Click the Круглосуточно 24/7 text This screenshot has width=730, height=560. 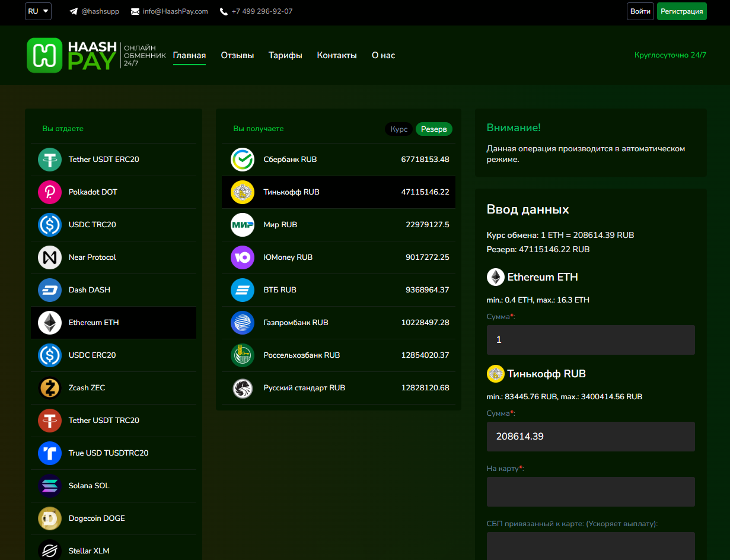point(670,55)
